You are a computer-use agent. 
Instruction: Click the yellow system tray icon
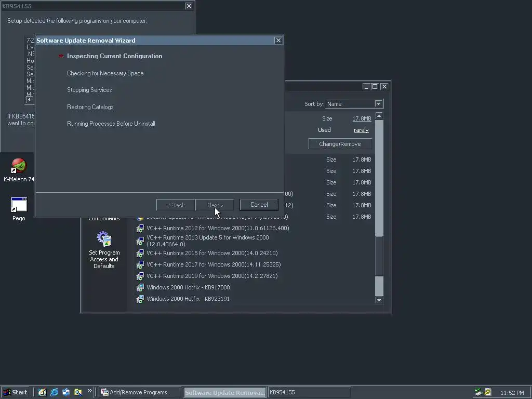pyautogui.click(x=488, y=392)
